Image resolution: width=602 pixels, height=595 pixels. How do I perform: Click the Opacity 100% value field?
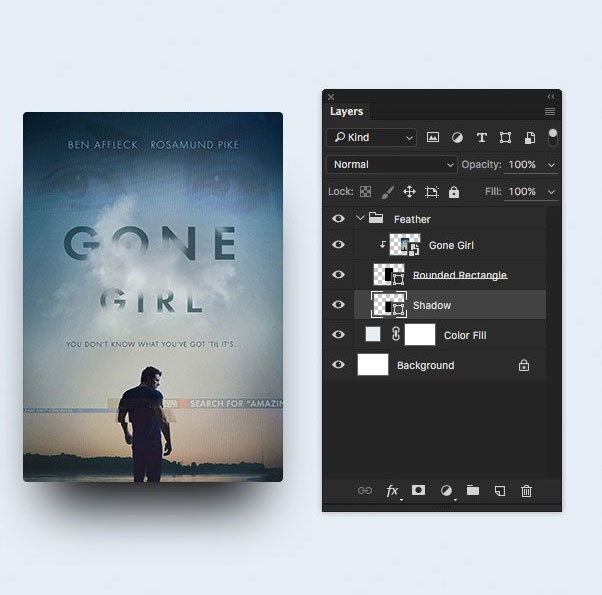click(522, 165)
